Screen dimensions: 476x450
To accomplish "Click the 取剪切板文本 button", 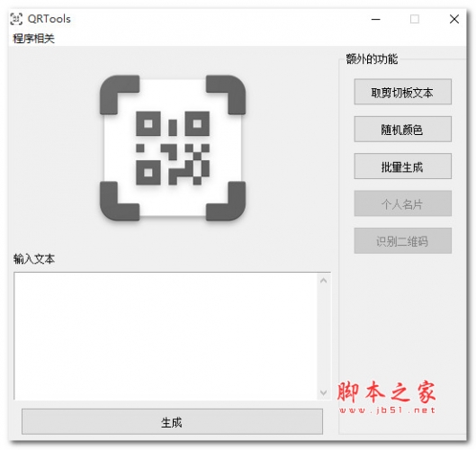I will tap(402, 92).
